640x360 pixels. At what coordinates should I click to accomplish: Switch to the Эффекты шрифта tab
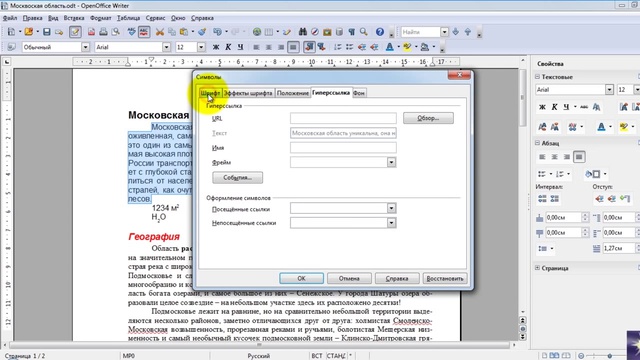[248, 93]
